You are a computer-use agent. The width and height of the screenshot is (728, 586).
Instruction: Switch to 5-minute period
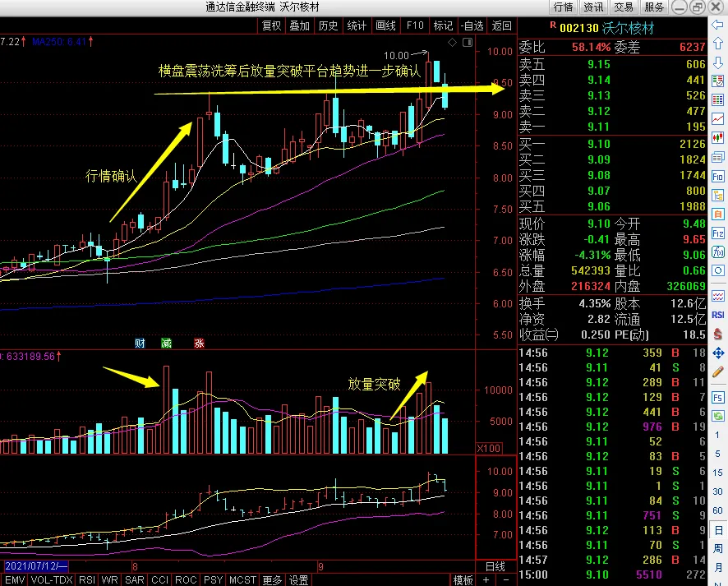[x=718, y=454]
